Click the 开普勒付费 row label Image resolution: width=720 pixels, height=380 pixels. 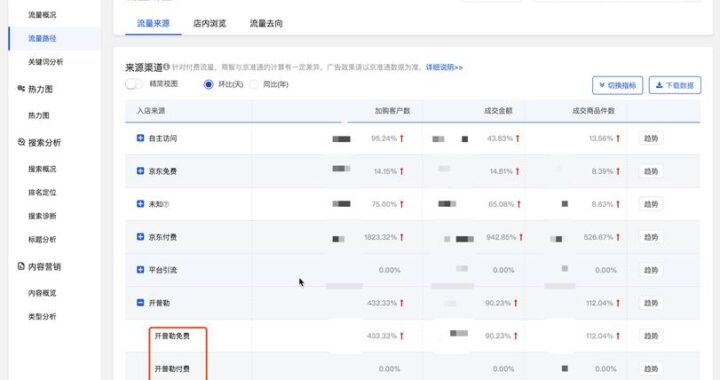[172, 369]
